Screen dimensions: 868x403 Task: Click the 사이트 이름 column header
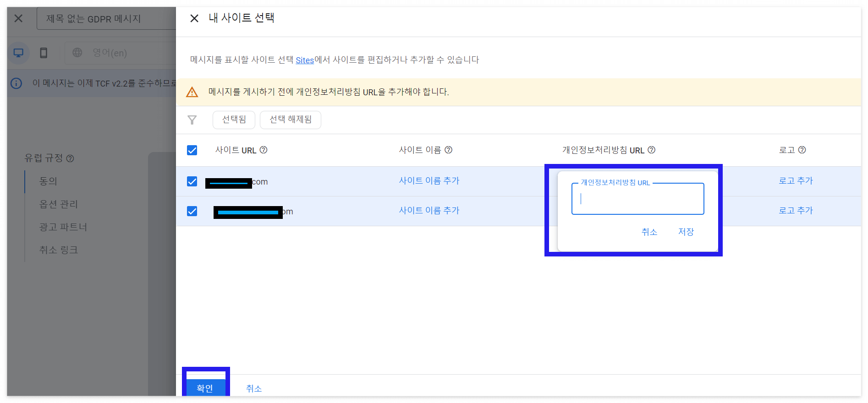click(x=420, y=150)
